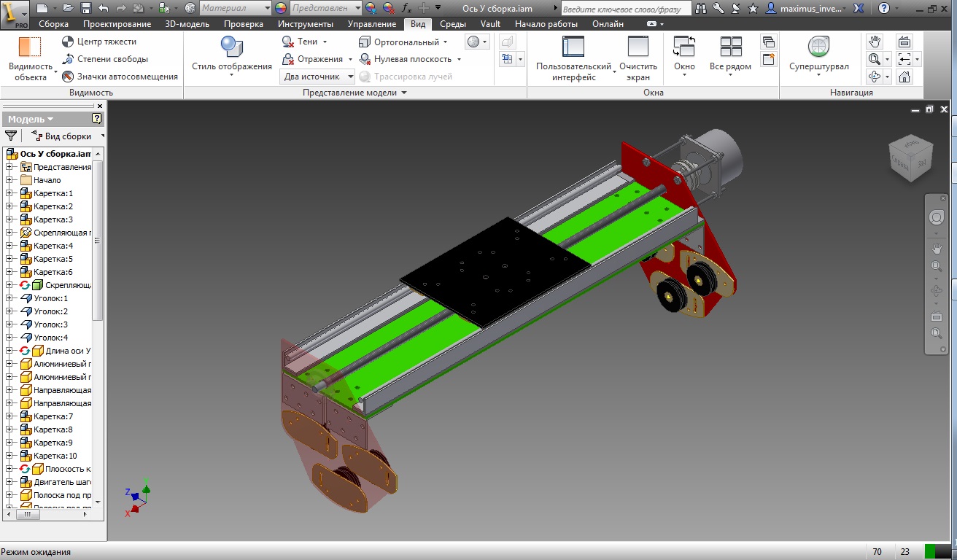Click the Help question mark icon

tap(884, 8)
